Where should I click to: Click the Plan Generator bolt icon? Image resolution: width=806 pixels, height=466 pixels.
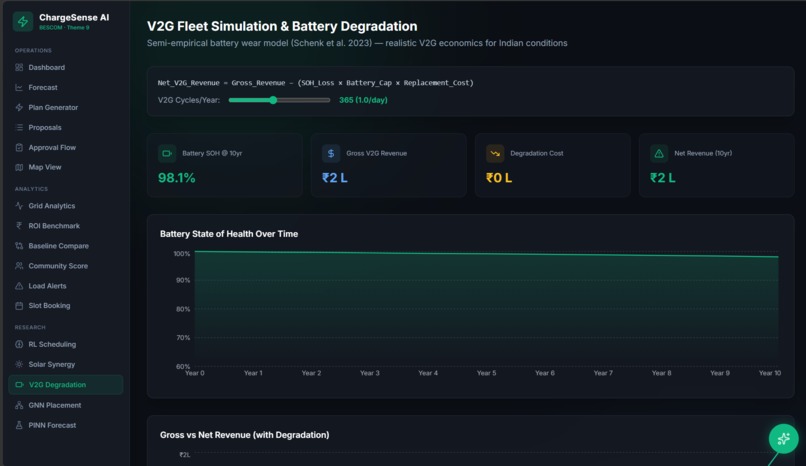(x=19, y=107)
